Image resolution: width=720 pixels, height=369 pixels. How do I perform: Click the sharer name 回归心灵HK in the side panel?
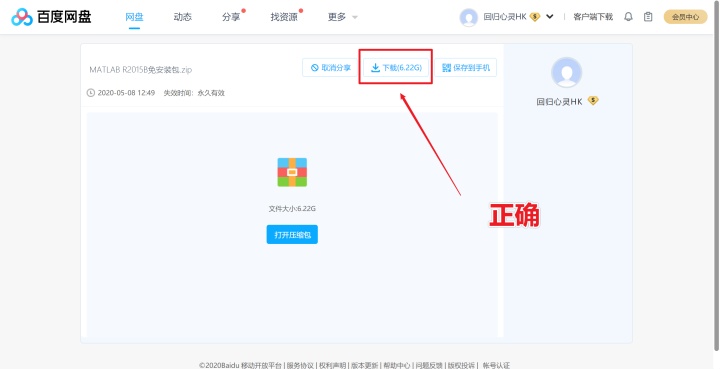[x=559, y=102]
